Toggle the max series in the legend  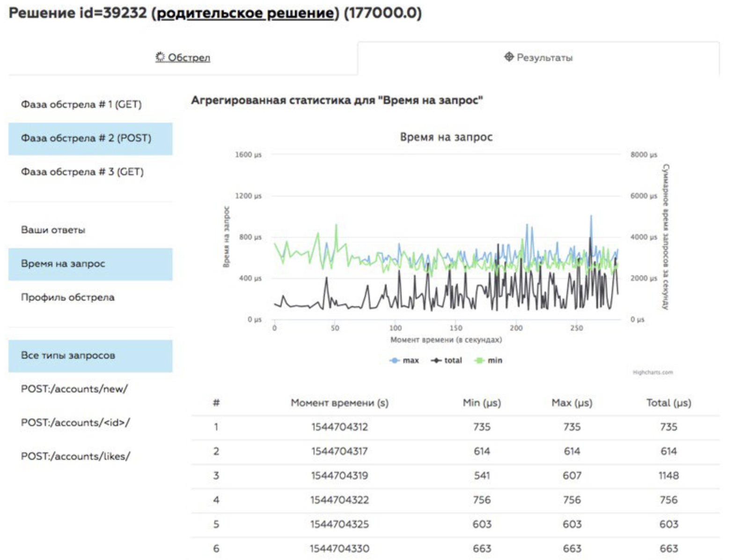[x=404, y=360]
